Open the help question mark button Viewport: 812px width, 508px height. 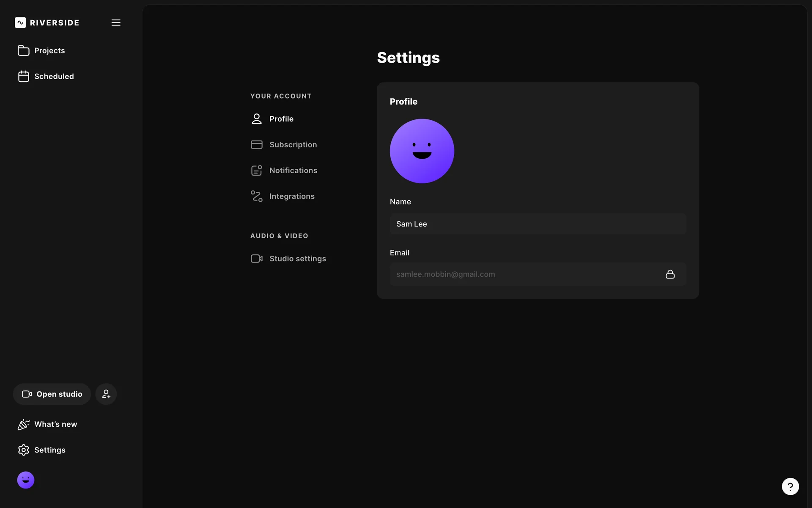coord(790,486)
